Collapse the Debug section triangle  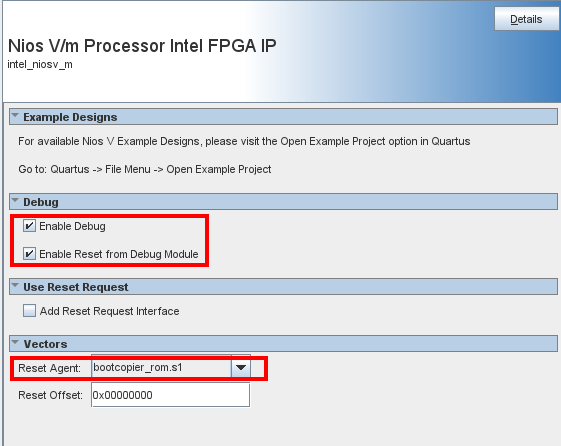(x=15, y=200)
